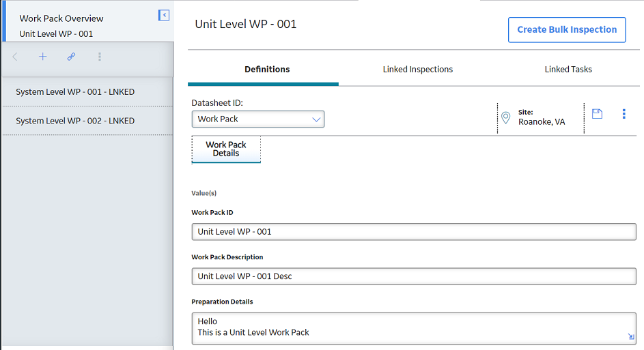The width and height of the screenshot is (644, 350).
Task: Open the datasheet more options menu
Action: tap(624, 114)
